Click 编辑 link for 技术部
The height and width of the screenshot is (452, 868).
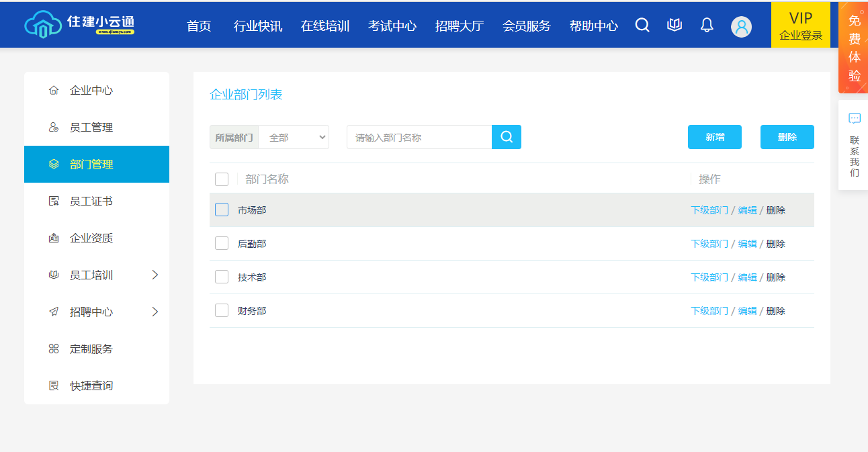click(x=747, y=277)
